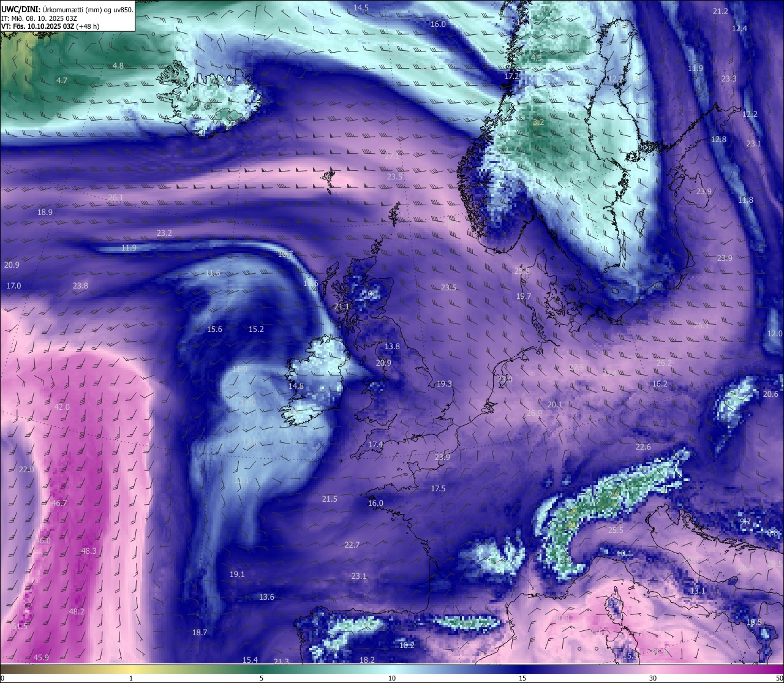Click the 22.0 value label
This screenshot has width=784, height=683.
click(26, 469)
